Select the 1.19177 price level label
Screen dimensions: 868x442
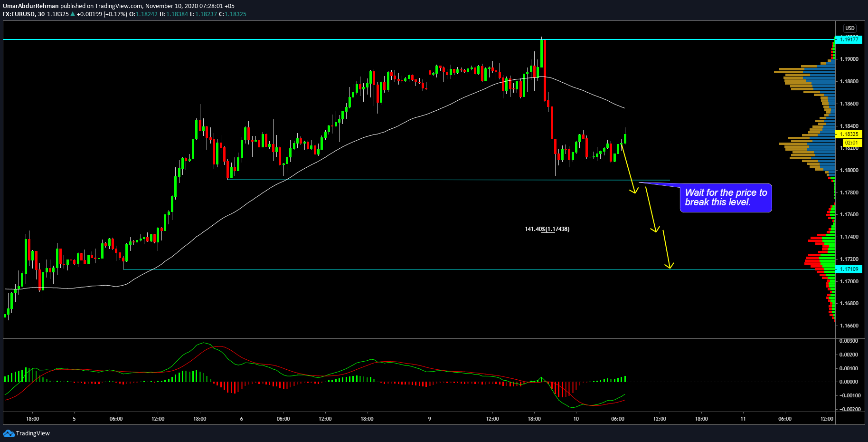(x=849, y=39)
